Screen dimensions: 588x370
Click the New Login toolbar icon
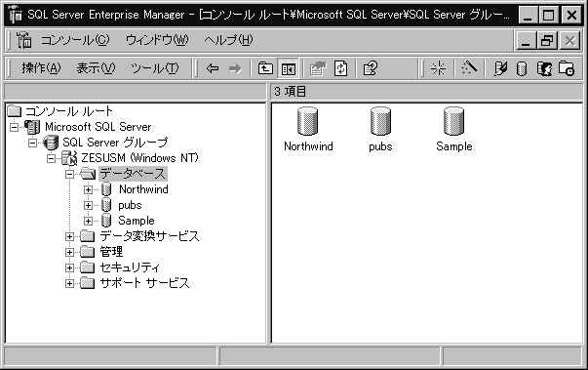[x=544, y=68]
